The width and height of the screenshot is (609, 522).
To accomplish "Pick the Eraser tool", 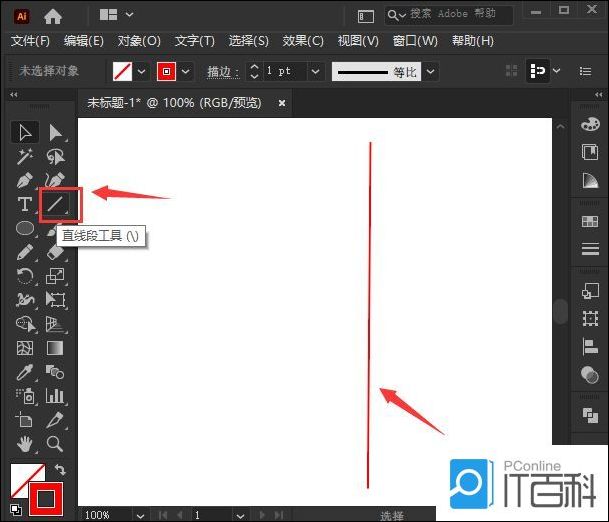I will (x=55, y=252).
